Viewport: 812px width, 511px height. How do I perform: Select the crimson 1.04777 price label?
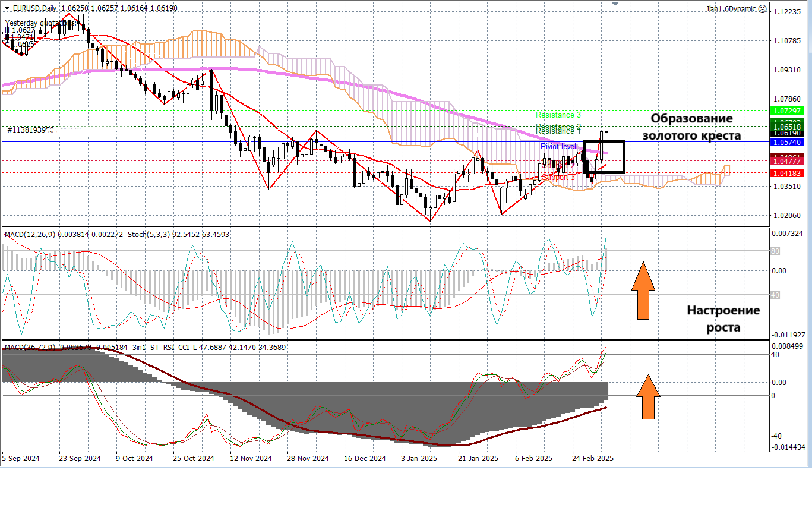(x=786, y=161)
